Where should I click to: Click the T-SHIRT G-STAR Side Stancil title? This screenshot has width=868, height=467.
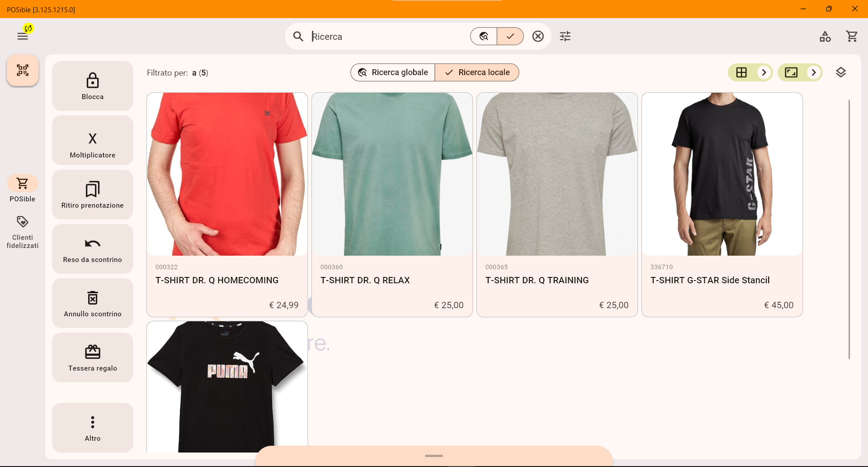(710, 280)
